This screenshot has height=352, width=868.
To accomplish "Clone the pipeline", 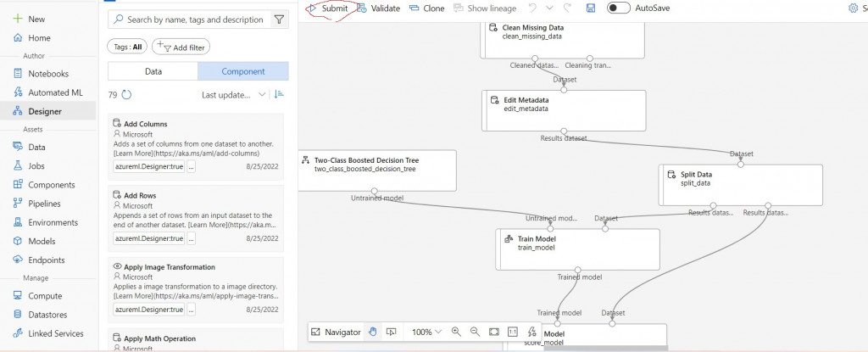I will [x=427, y=8].
